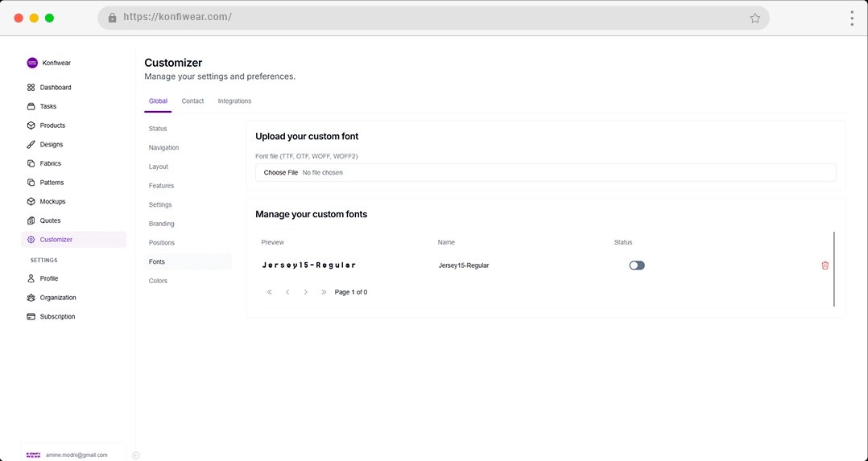Image resolution: width=868 pixels, height=461 pixels.
Task: Click the Konfiwear brand name text
Action: (x=56, y=63)
